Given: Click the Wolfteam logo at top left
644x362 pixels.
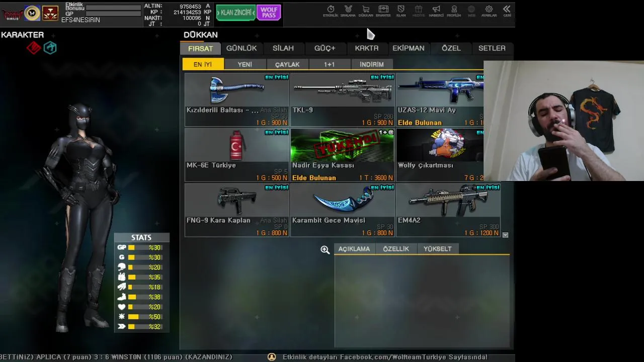Looking at the screenshot, I should coord(13,14).
